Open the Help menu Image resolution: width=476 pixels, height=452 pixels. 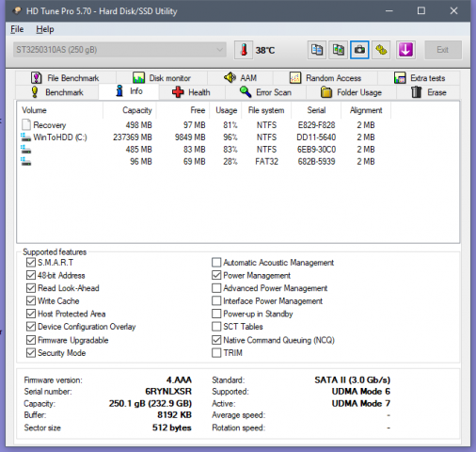click(x=45, y=29)
